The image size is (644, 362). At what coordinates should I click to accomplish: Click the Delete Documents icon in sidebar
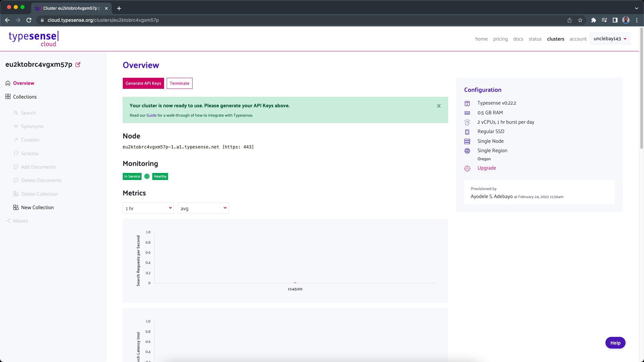click(16, 180)
